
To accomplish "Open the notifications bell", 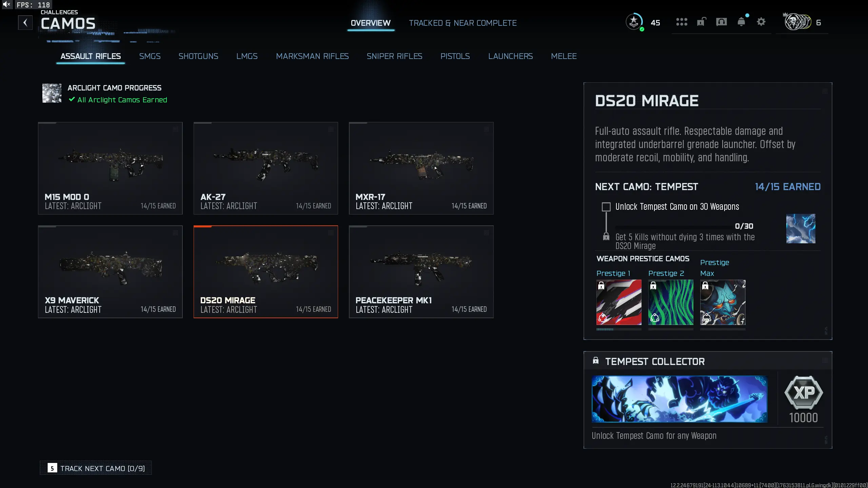I will coord(741,22).
